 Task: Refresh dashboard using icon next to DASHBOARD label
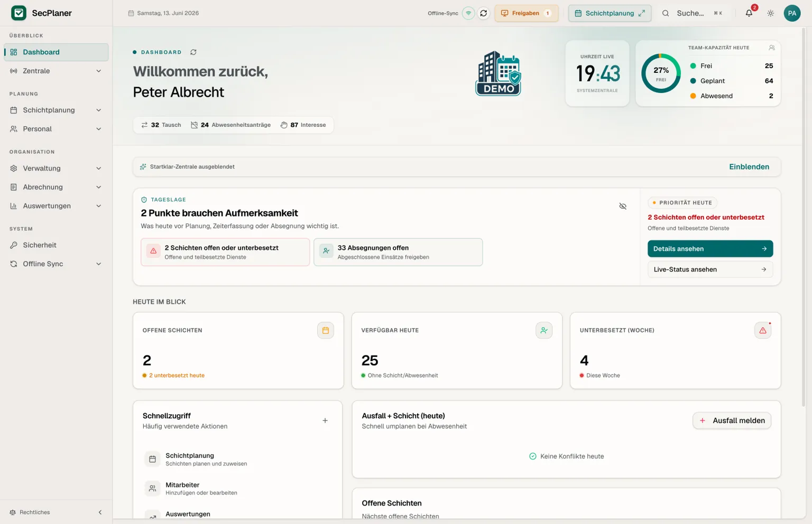pyautogui.click(x=193, y=52)
